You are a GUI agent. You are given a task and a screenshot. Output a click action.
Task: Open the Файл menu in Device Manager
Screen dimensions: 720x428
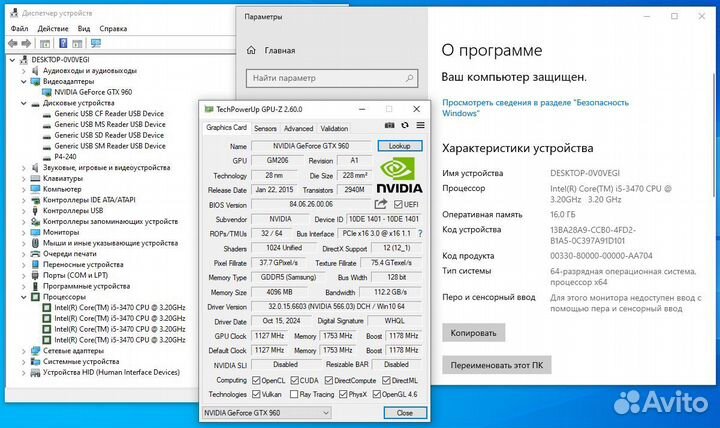pyautogui.click(x=19, y=28)
